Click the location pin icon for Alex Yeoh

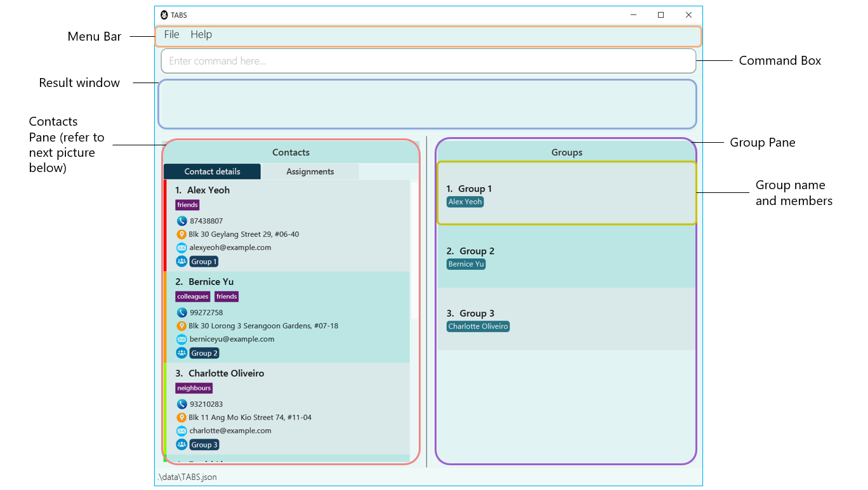tap(181, 234)
